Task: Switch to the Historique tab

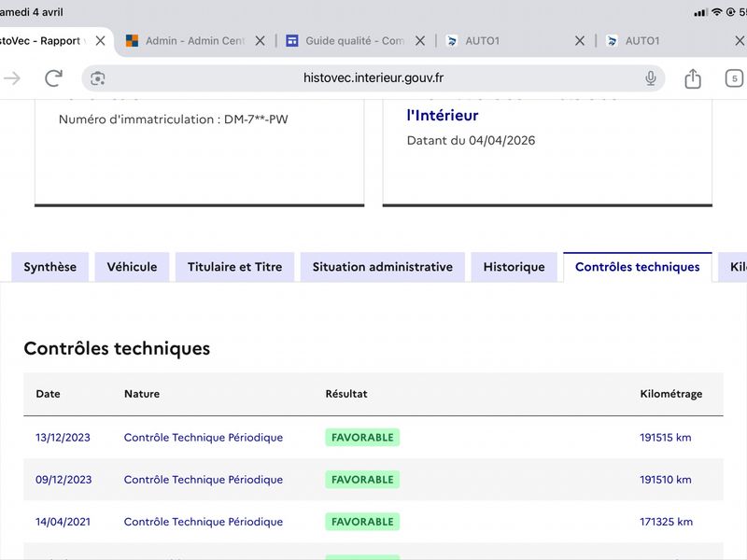Action: pos(514,267)
